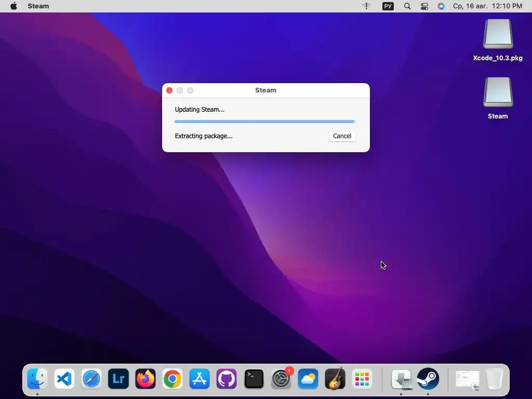Click the network status icon in menu bar
The width and height of the screenshot is (532, 399).
click(x=366, y=6)
